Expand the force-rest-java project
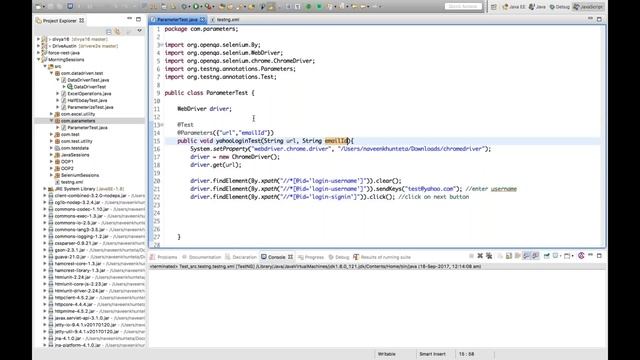This screenshot has width=640, height=360. tap(39, 53)
